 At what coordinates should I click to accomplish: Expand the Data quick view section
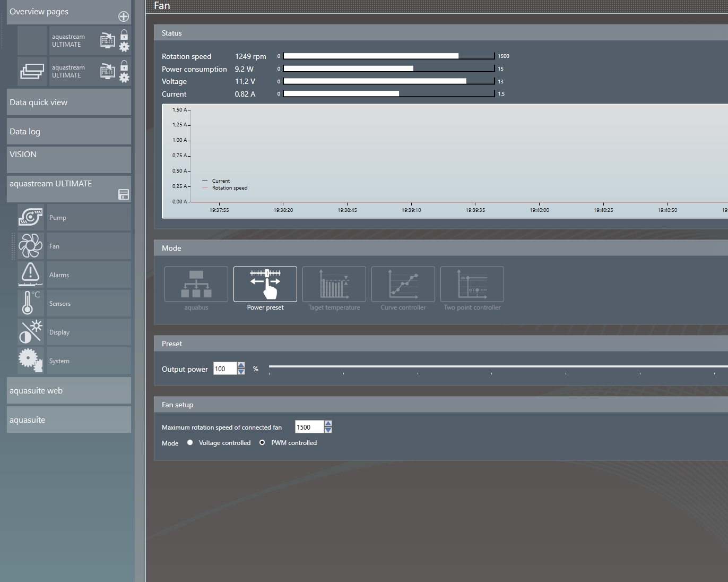pyautogui.click(x=69, y=102)
